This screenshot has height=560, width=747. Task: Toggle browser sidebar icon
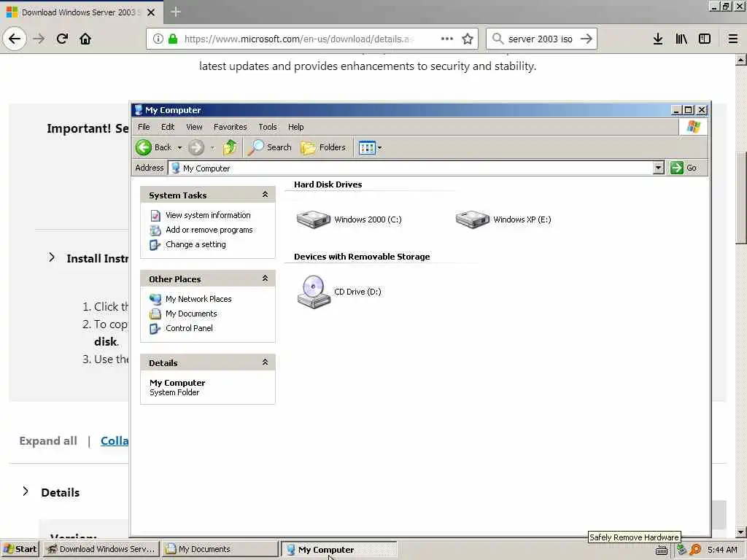pyautogui.click(x=705, y=39)
